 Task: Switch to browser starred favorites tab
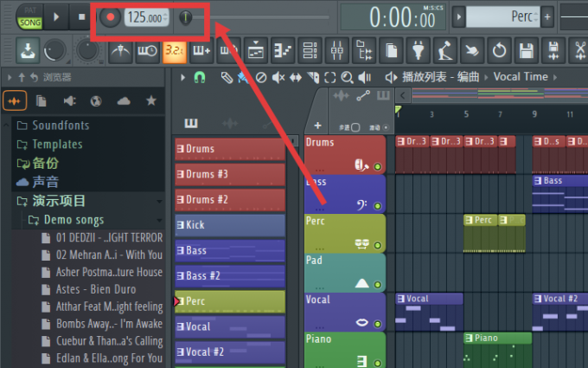[x=151, y=100]
